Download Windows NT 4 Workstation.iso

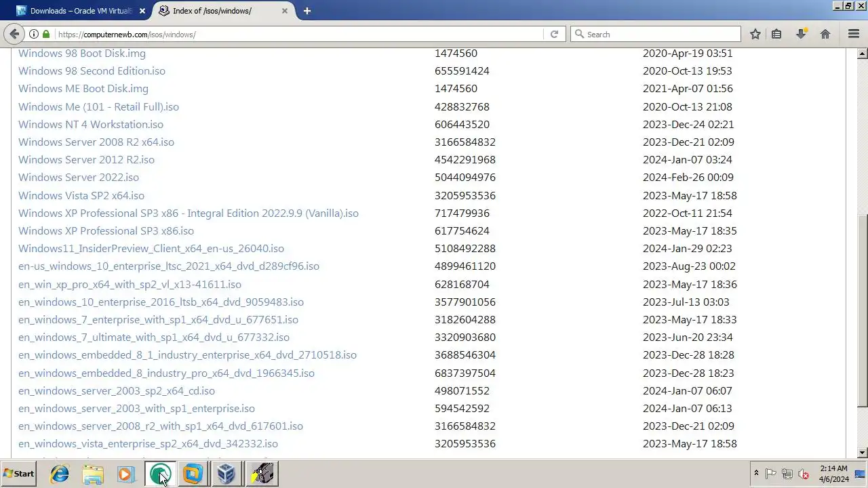(91, 124)
